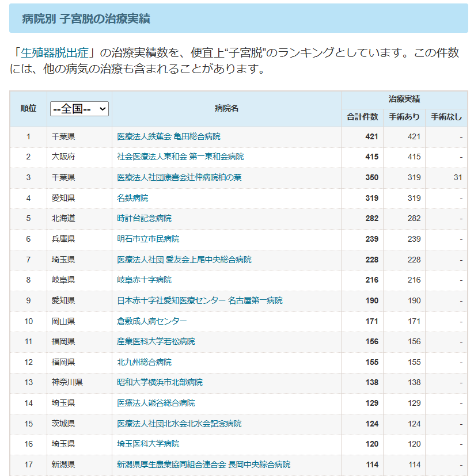This screenshot has height=476, width=474.
Task: Click the 名鉄病院 hospital link
Action: click(x=132, y=198)
